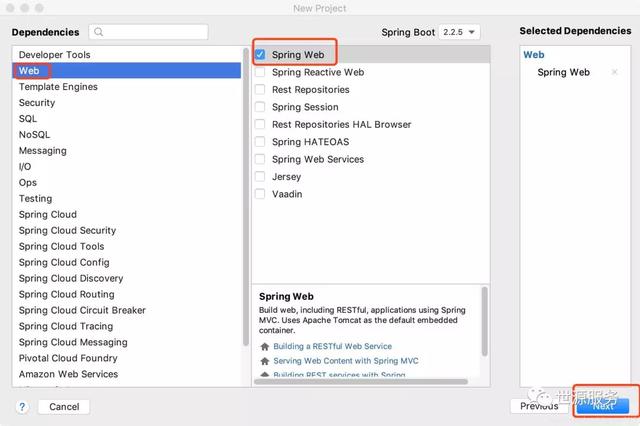Select Pivotal Cloud Foundry category
The width and height of the screenshot is (640, 426).
pyautogui.click(x=127, y=358)
